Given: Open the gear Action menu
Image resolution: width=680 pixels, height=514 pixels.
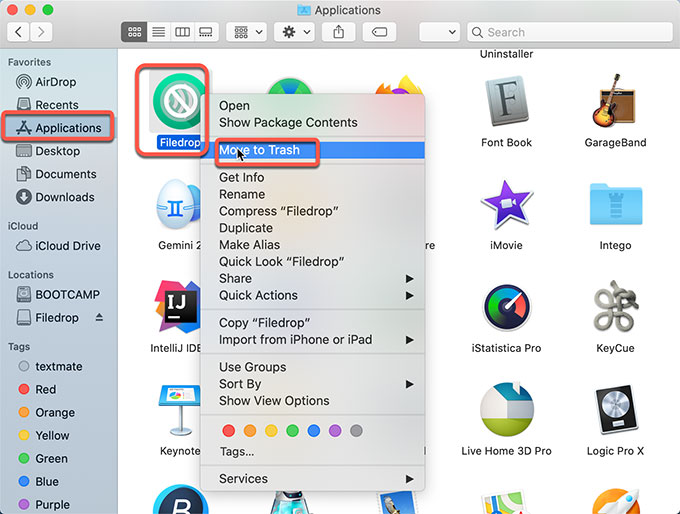Looking at the screenshot, I should (295, 32).
